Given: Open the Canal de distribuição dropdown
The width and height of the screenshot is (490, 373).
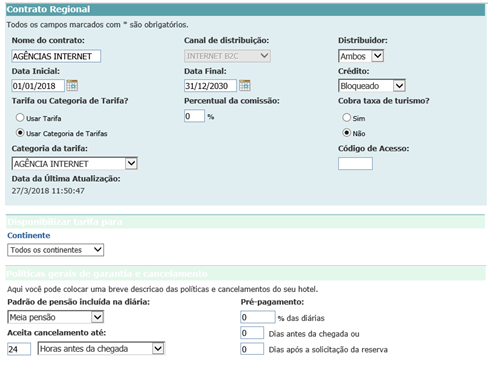Looking at the screenshot, I should (x=227, y=56).
